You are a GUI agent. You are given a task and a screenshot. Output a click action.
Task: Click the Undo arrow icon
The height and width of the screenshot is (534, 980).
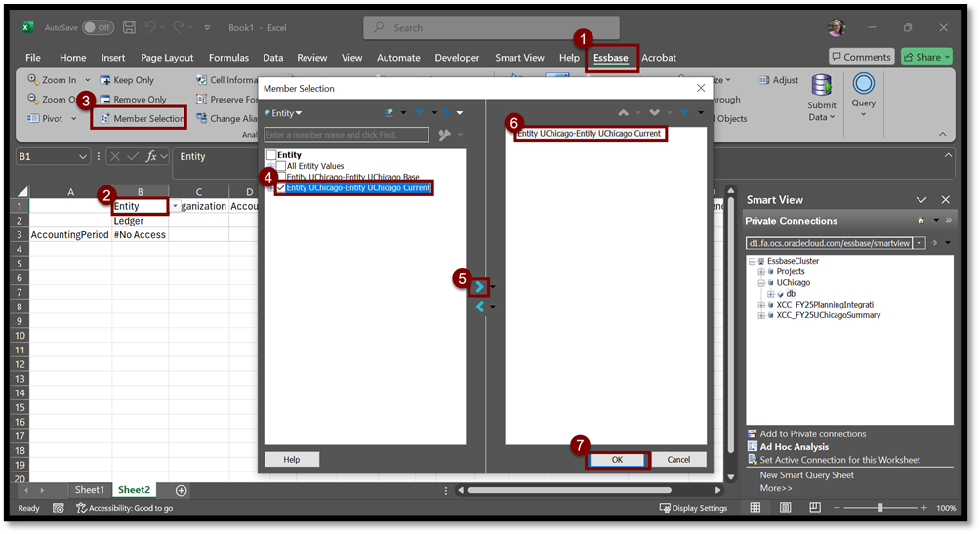pos(150,27)
